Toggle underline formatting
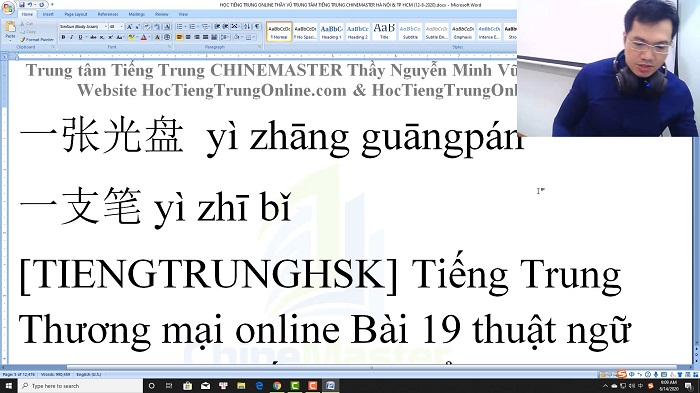The height and width of the screenshot is (393, 700). 80,37
